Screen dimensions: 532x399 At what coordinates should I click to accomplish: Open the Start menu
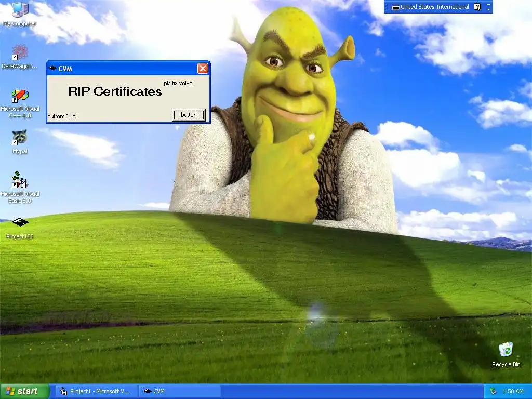[24, 392]
